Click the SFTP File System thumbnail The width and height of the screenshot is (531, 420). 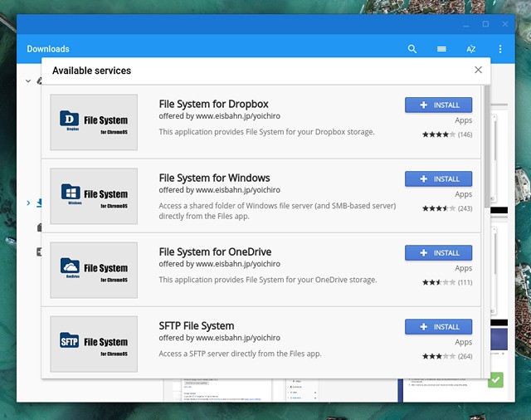94,344
